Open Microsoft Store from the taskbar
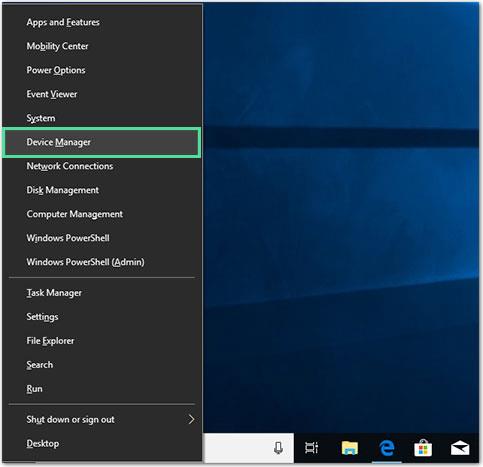Image resolution: width=483 pixels, height=467 pixels. click(423, 448)
